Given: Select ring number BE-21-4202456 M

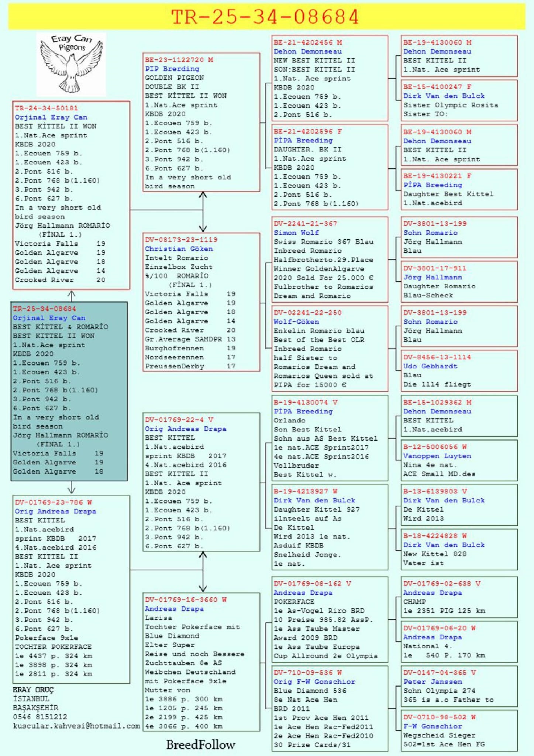Looking at the screenshot, I should coord(308,42).
